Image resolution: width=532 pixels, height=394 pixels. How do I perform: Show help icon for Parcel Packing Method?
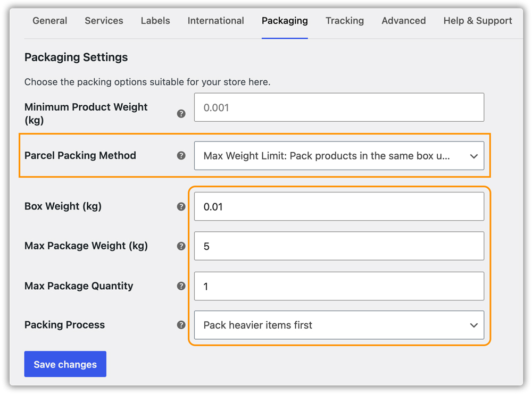[x=181, y=156]
